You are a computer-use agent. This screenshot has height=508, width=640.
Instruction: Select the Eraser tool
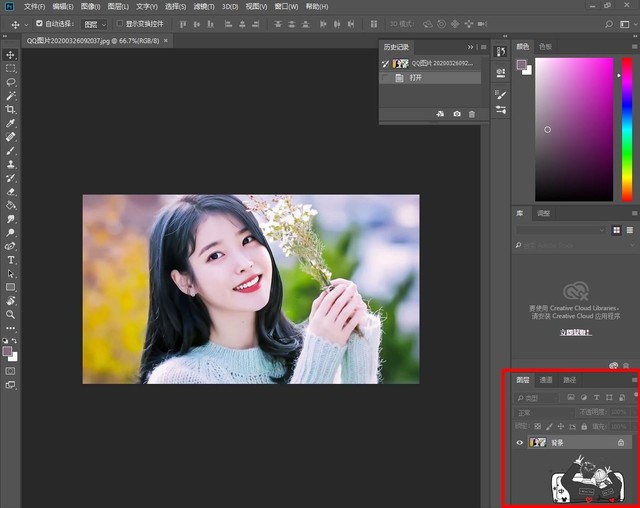pyautogui.click(x=11, y=191)
